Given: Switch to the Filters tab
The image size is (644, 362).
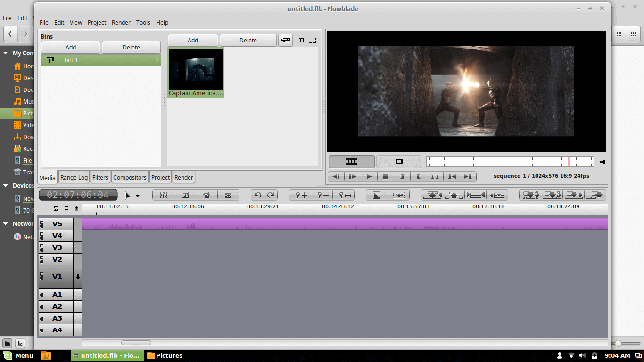Looking at the screenshot, I should click(x=100, y=177).
